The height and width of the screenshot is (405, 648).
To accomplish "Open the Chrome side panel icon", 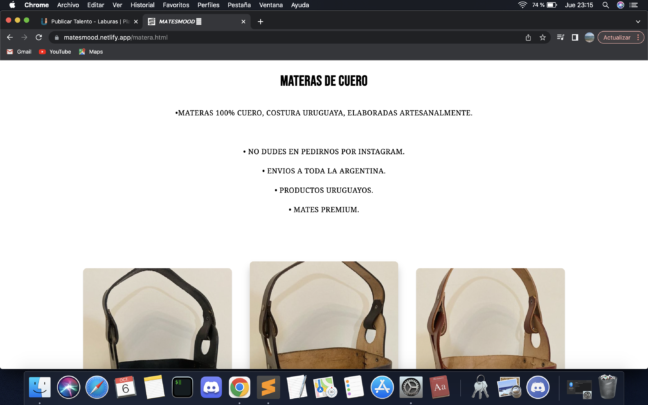I will pyautogui.click(x=575, y=37).
